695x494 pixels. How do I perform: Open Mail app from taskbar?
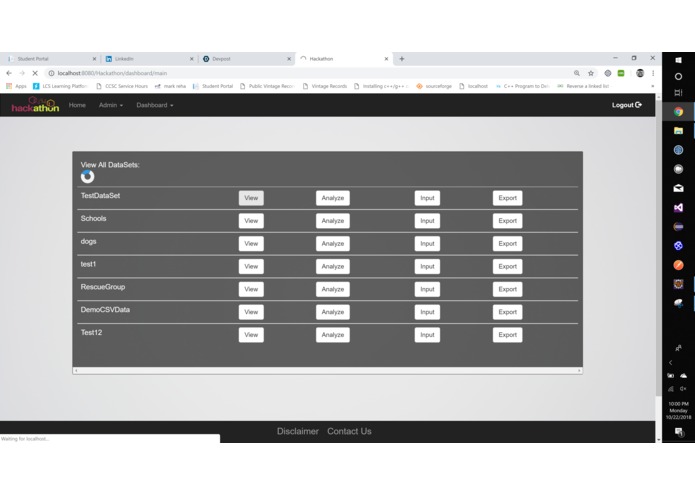coord(678,188)
